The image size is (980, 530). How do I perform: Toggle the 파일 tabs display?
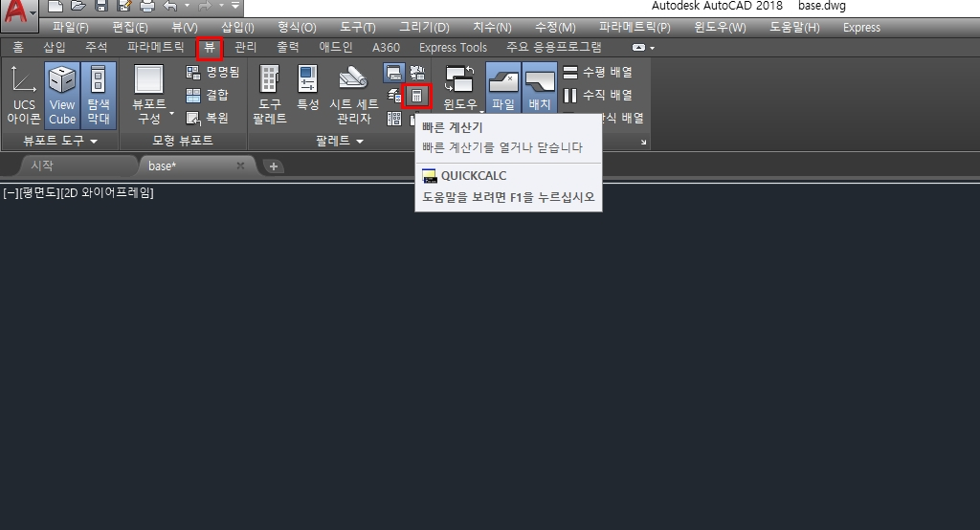coord(503,87)
